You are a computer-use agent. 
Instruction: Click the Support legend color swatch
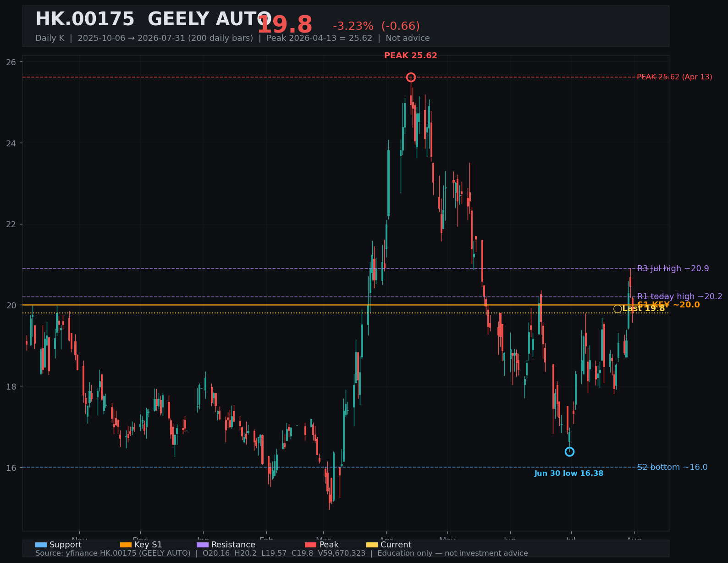tap(41, 545)
